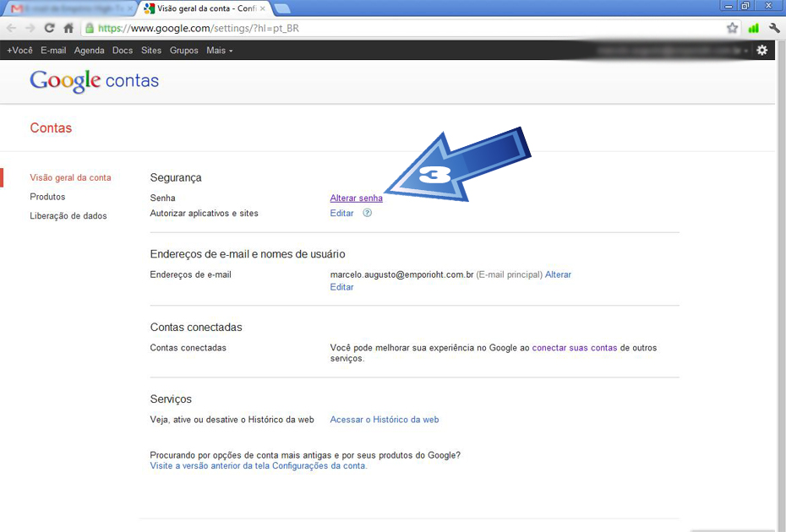Reload the page with refresh icon
This screenshot has width=786, height=532.
(x=49, y=28)
